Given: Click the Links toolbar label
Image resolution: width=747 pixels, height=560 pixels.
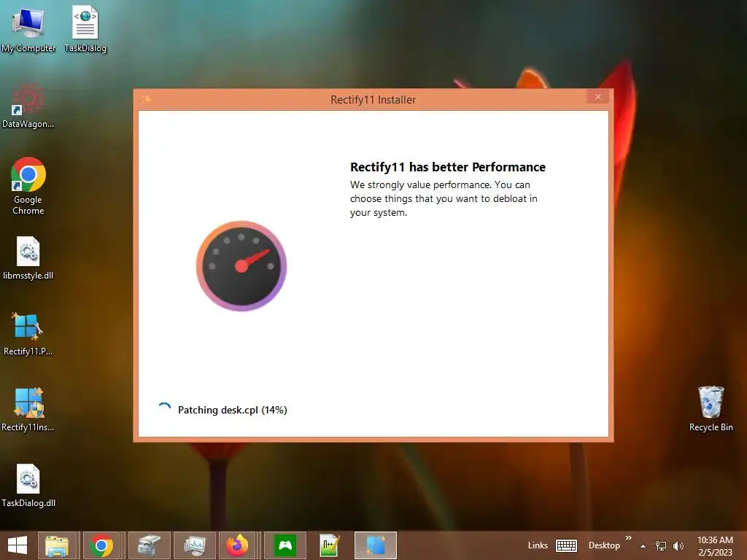Looking at the screenshot, I should click(538, 545).
